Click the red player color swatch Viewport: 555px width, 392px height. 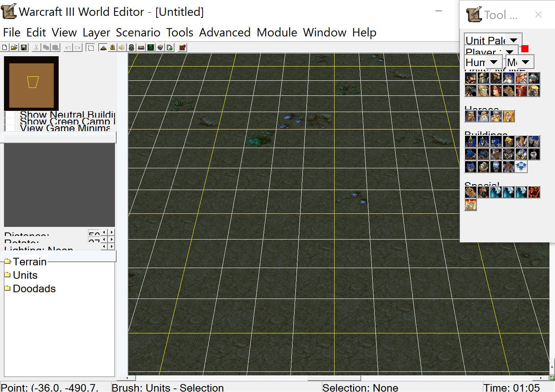(x=525, y=49)
